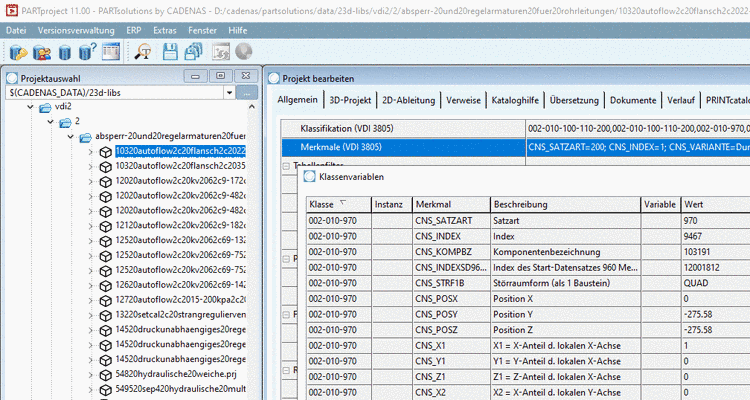Switch to the Übersetzung tab
Viewport: 750px width, 400px height.
(x=574, y=100)
